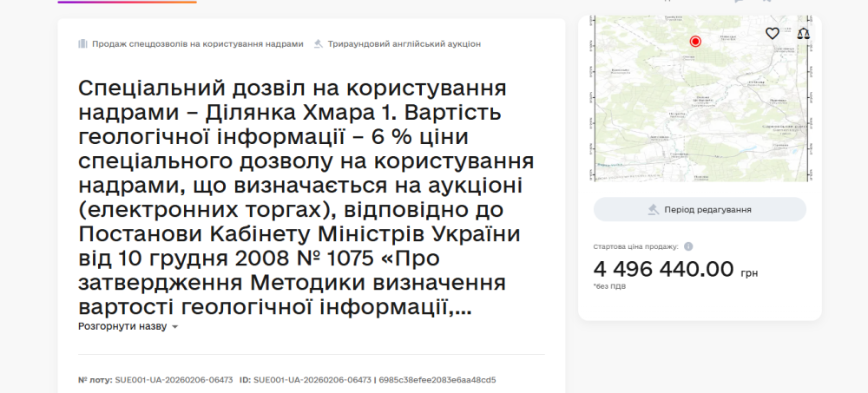
Task: Click info icon beside Стартова ціна продажу
Action: 688,246
